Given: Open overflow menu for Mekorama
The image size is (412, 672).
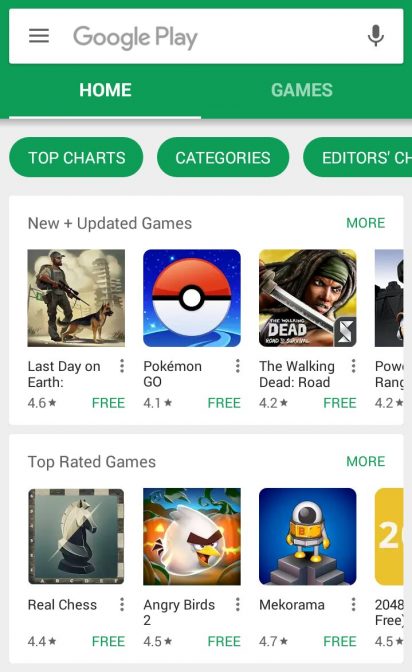Looking at the screenshot, I should pos(353,604).
